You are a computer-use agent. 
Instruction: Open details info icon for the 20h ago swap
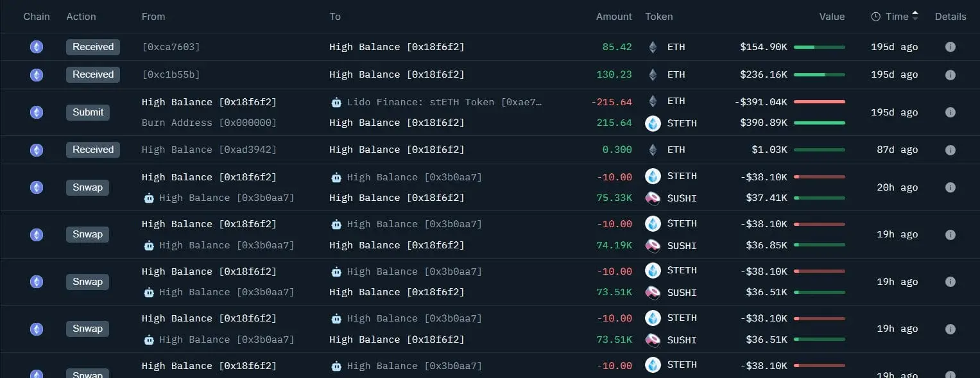coord(950,187)
